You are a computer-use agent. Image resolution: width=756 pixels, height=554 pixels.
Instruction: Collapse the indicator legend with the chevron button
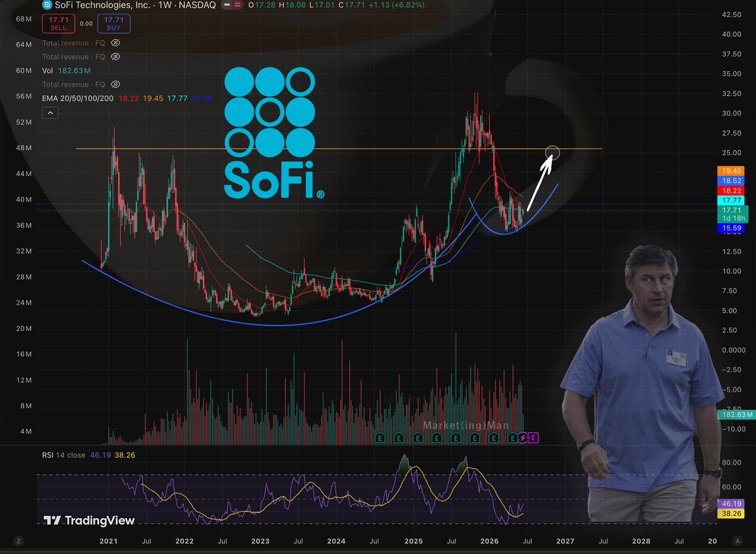(50, 113)
